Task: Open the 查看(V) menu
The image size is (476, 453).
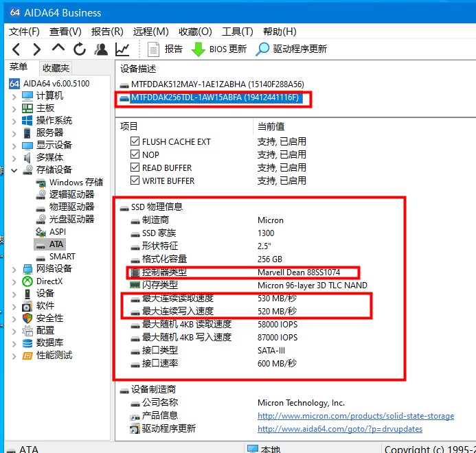Action: (x=65, y=32)
